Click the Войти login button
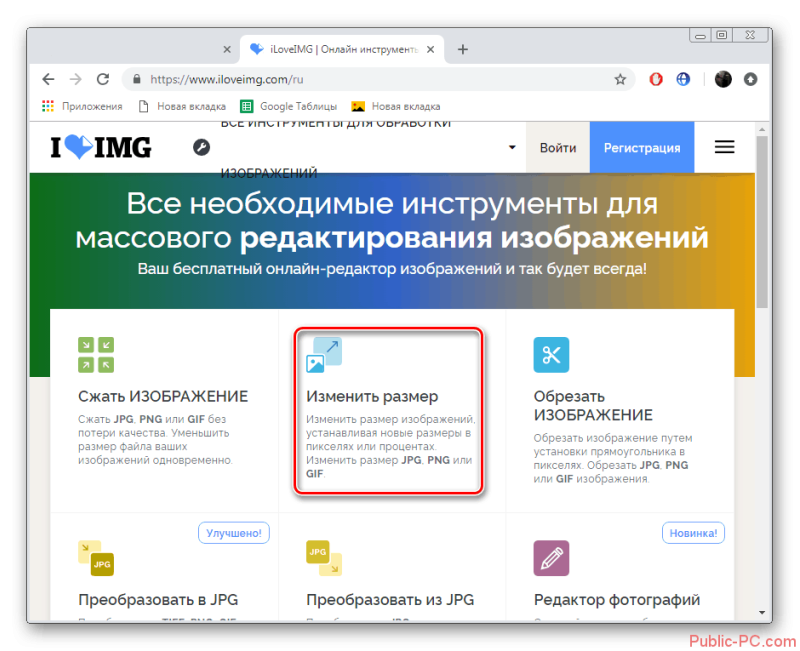Image resolution: width=800 pixels, height=651 pixels. click(558, 148)
